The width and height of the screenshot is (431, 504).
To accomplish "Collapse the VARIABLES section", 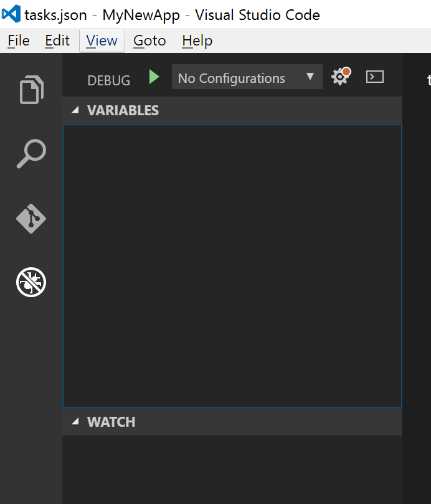I will point(75,110).
